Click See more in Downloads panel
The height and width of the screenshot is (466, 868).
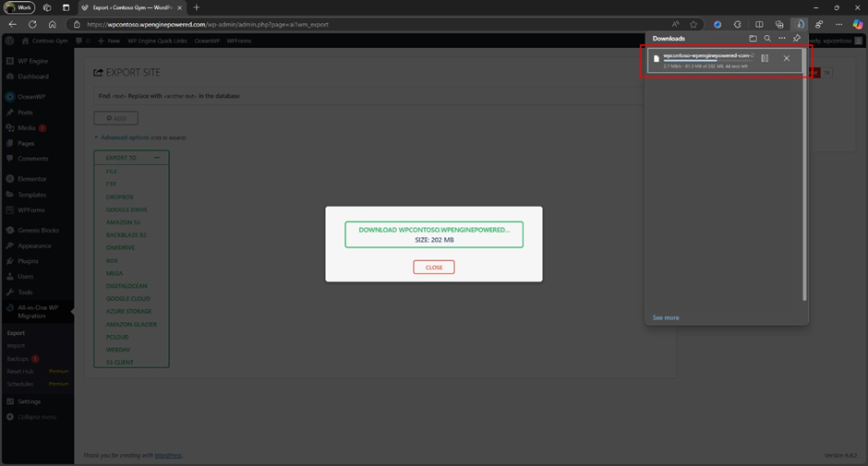pyautogui.click(x=666, y=317)
